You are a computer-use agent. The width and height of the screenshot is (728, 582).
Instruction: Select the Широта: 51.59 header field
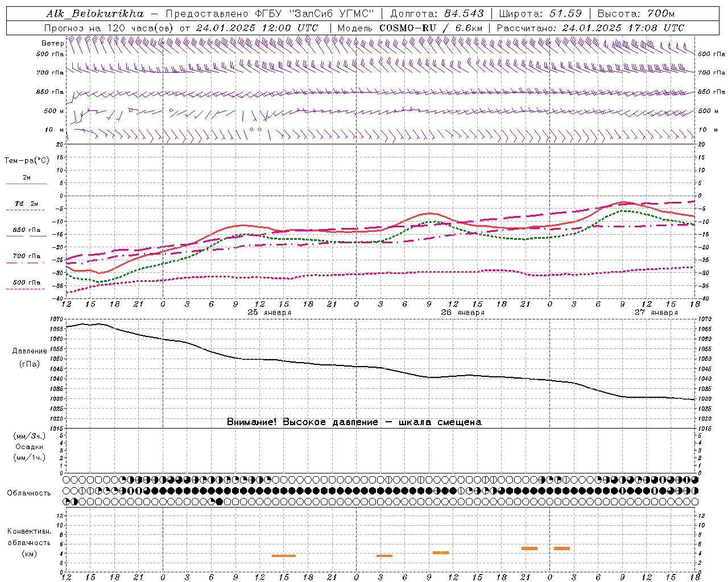click(x=540, y=14)
